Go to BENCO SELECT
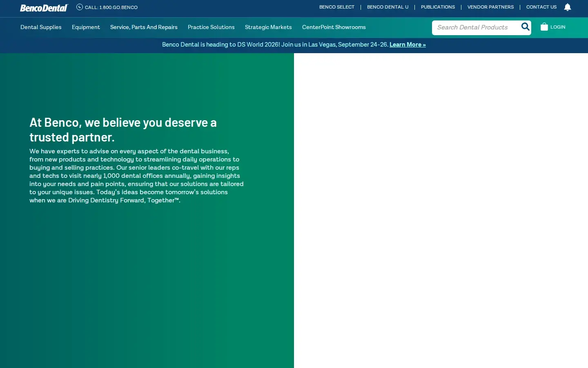 pos(337,7)
